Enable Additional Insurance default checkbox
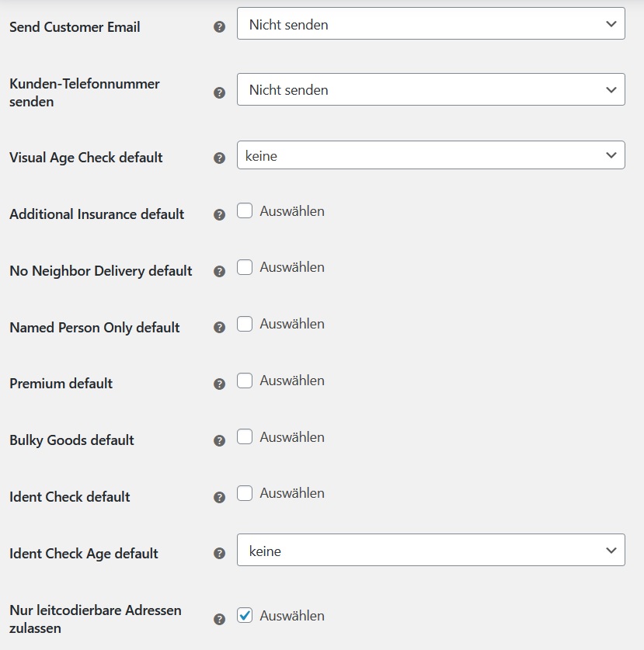Viewport: 644px width, 650px height. point(245,210)
